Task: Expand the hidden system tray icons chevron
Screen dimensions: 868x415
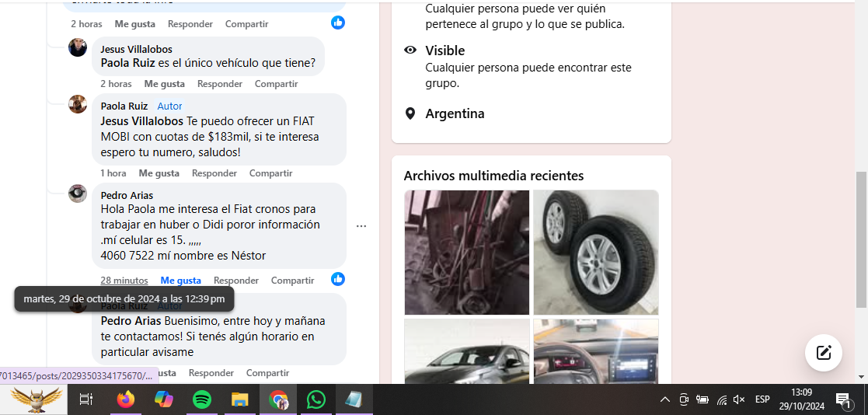Action: 664,399
